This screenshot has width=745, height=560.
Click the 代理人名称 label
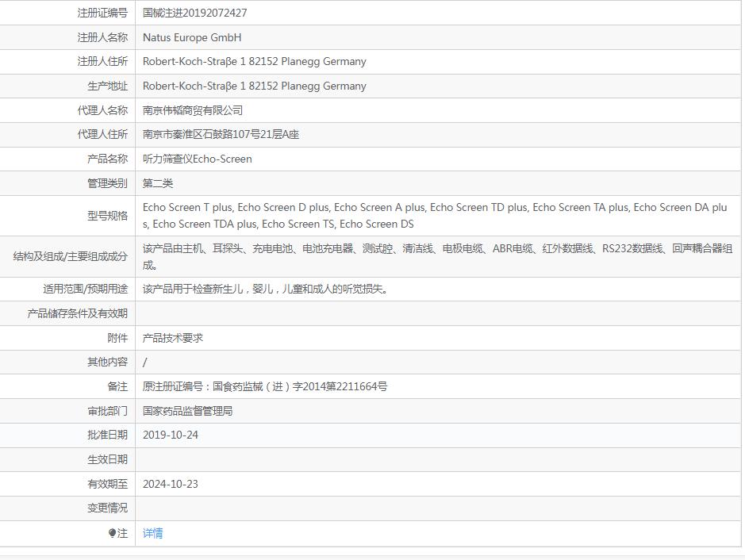[x=102, y=111]
